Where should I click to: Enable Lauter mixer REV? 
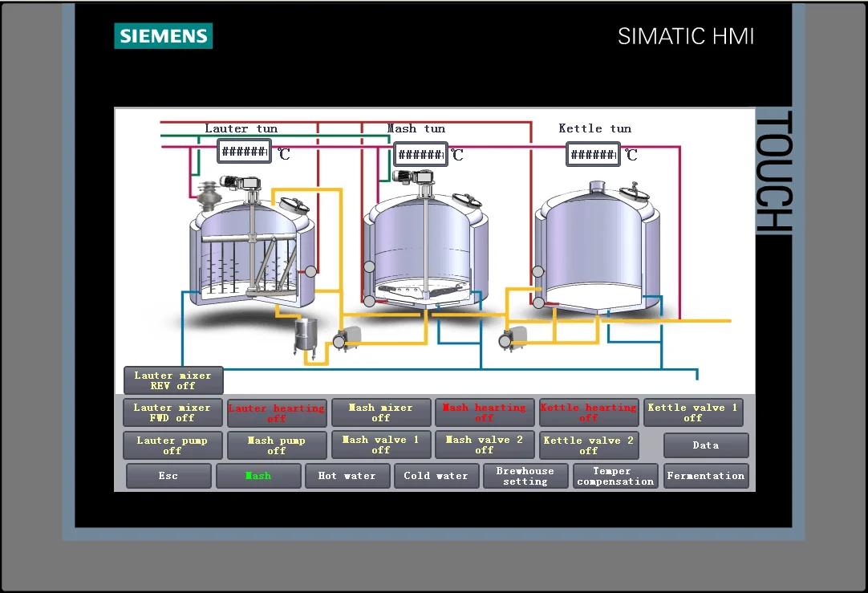click(173, 380)
